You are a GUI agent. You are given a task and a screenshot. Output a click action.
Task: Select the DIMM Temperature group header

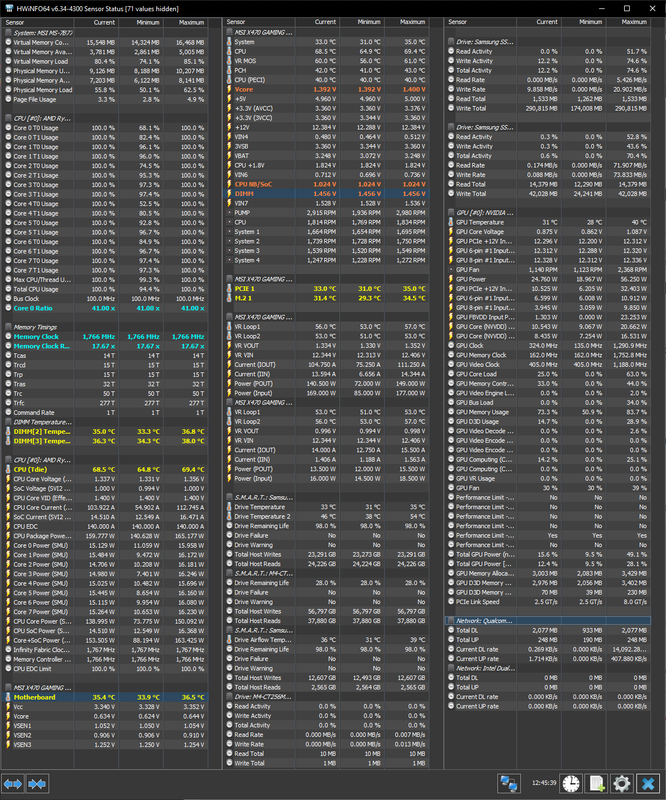coord(105,422)
